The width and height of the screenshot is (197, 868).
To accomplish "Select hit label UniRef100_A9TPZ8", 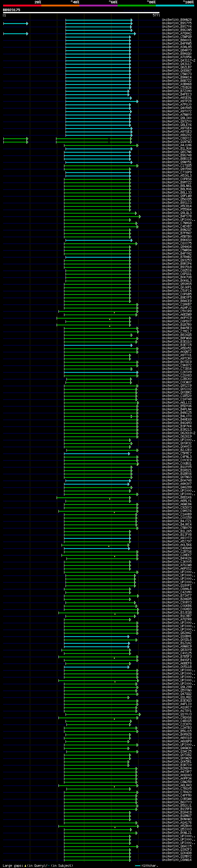I will click(177, 101).
